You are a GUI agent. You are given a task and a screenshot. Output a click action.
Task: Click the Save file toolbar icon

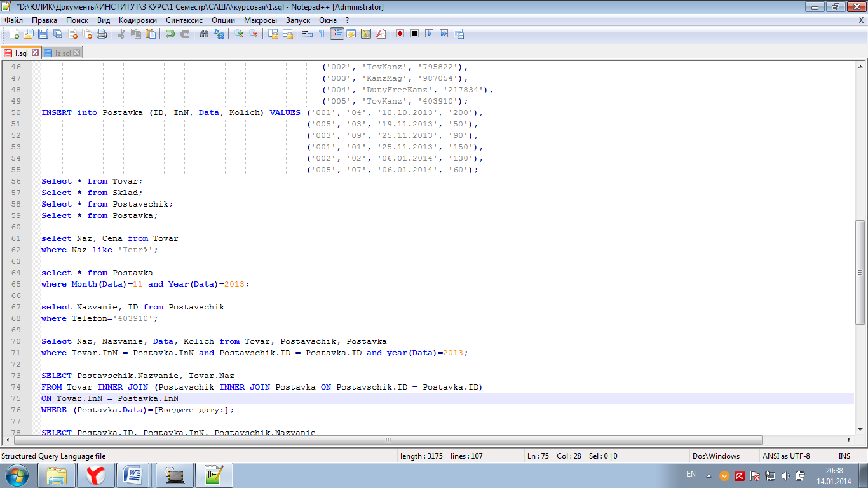click(43, 34)
